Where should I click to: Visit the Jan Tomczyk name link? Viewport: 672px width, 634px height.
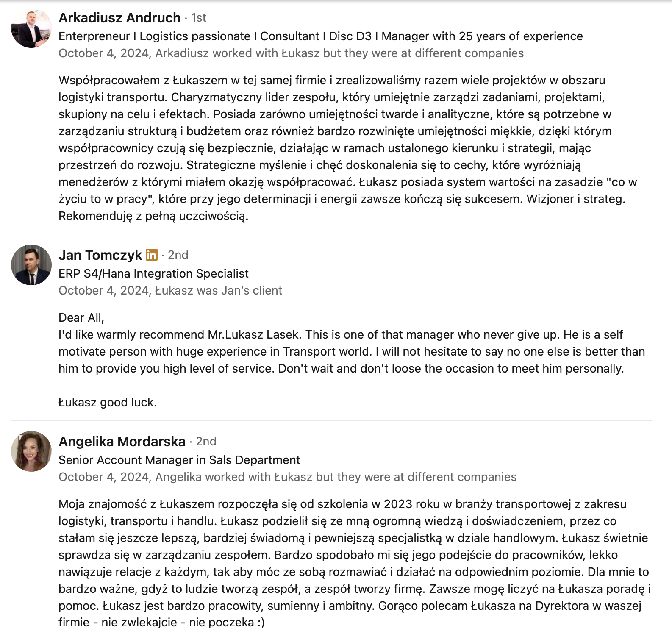click(100, 255)
